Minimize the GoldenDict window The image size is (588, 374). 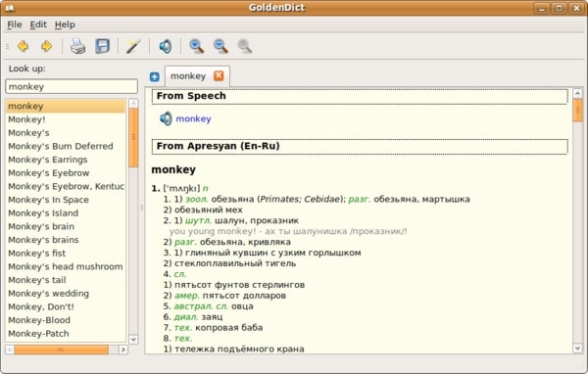(542, 8)
